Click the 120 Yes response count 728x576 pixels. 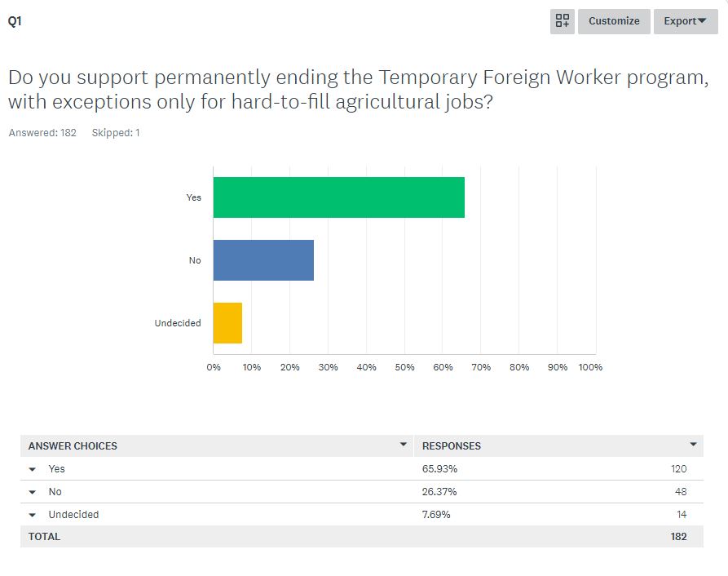pos(678,469)
